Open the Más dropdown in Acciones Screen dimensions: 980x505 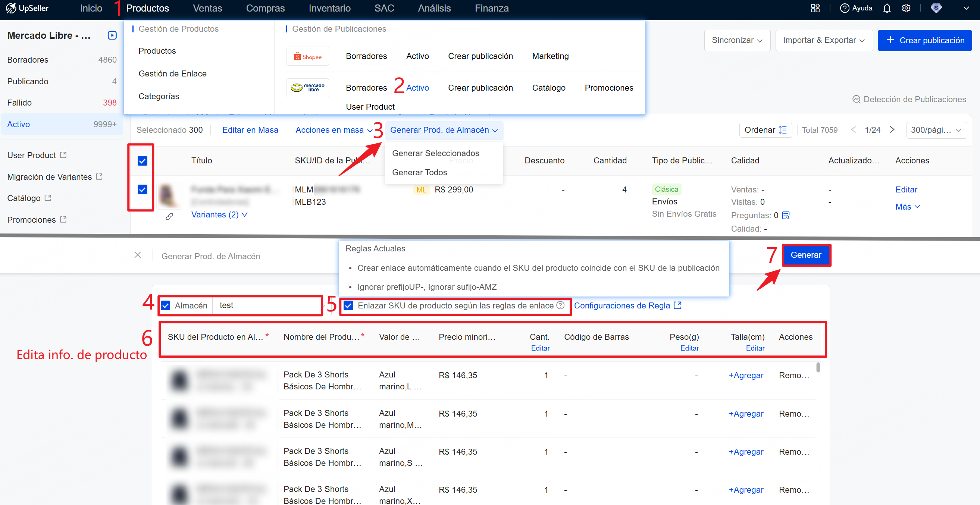point(907,207)
